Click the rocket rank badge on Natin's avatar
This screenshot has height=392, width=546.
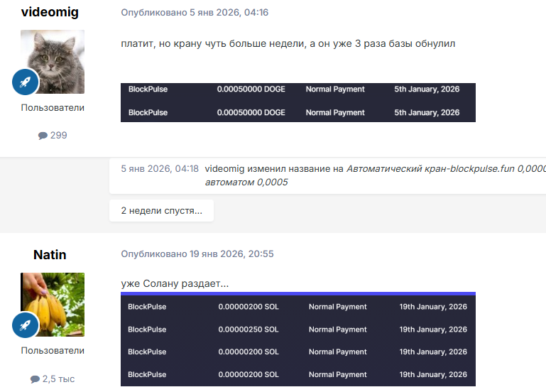(25, 325)
